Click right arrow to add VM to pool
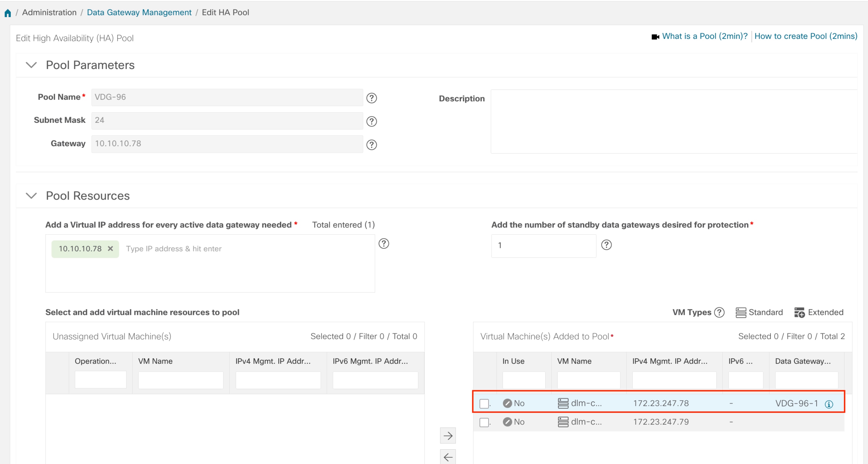 click(448, 435)
